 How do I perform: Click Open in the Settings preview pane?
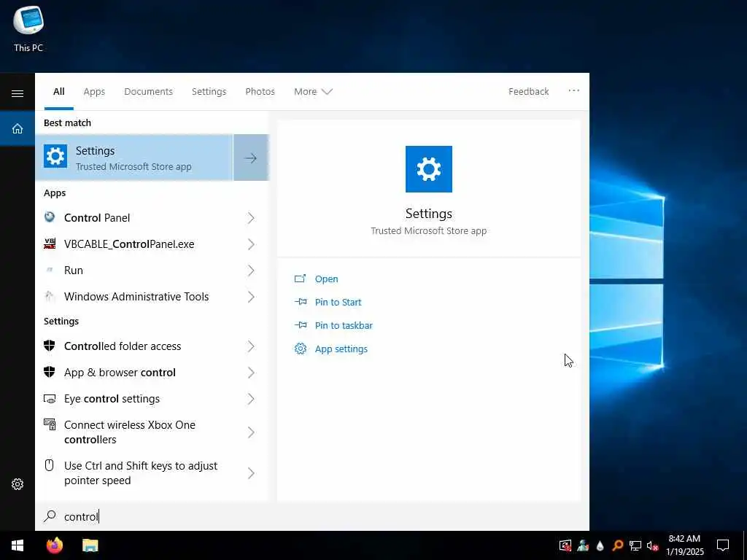tap(326, 279)
